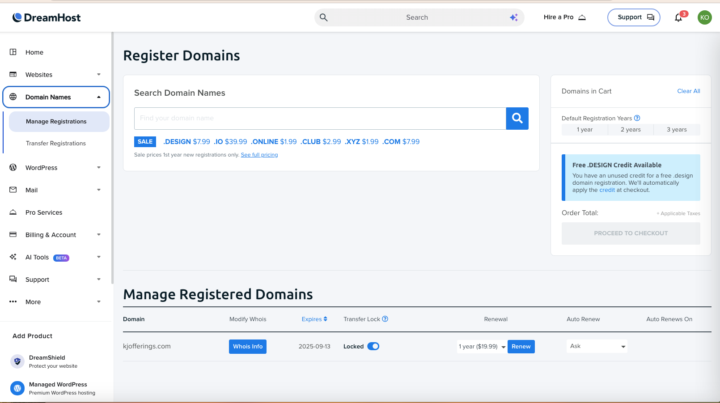
Task: Click help icon beside Default Registration Years
Action: click(637, 118)
